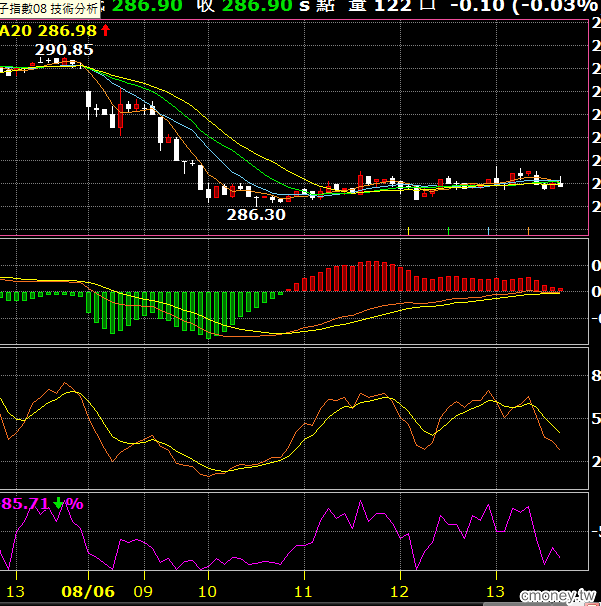Click the 收 286.90 closing price text
The width and height of the screenshot is (601, 606).
247,5
